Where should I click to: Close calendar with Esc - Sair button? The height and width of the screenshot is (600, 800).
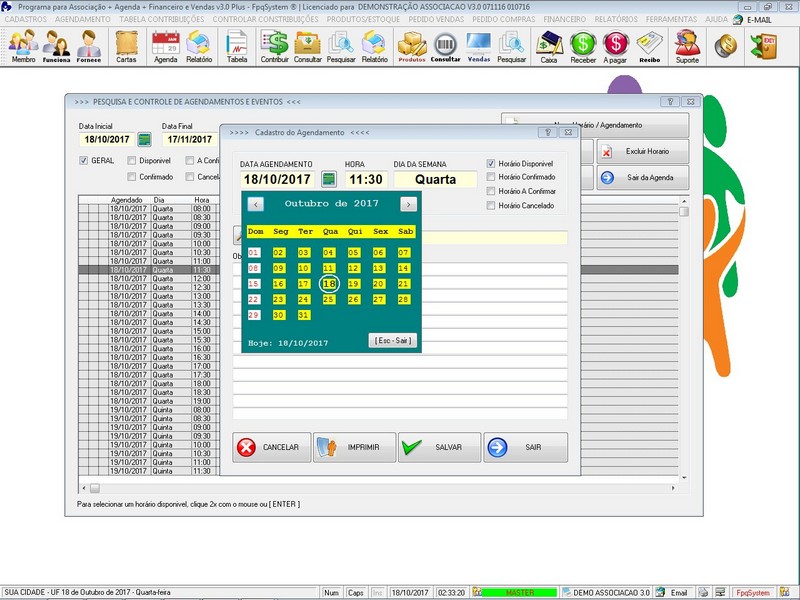392,340
